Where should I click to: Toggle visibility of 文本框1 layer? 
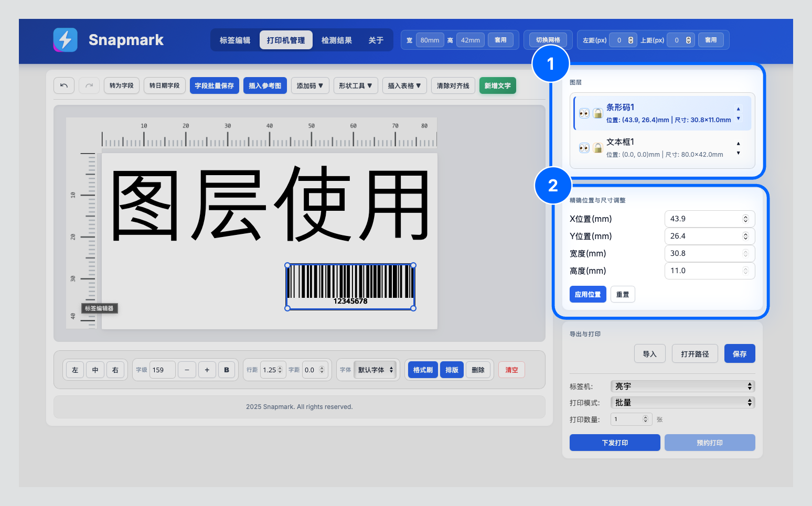584,147
